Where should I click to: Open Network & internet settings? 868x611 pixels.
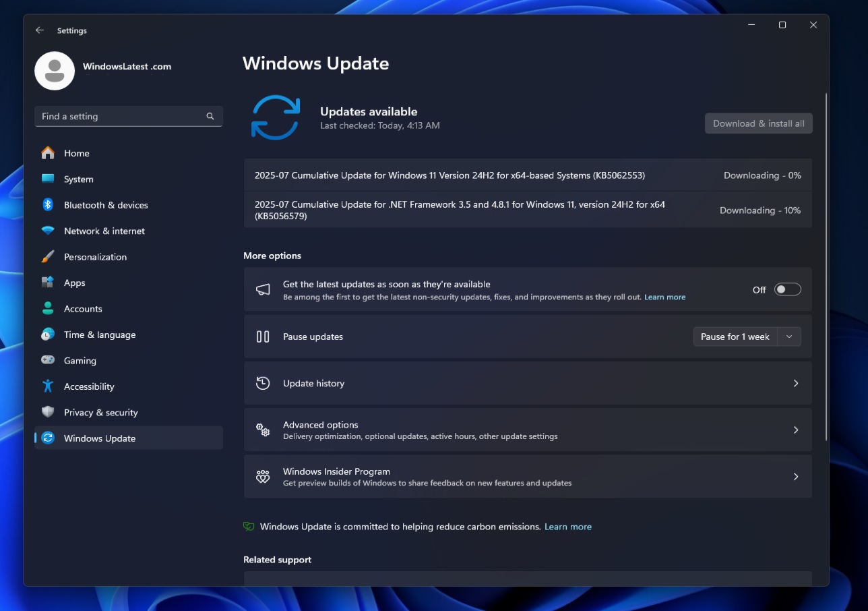pyautogui.click(x=104, y=231)
